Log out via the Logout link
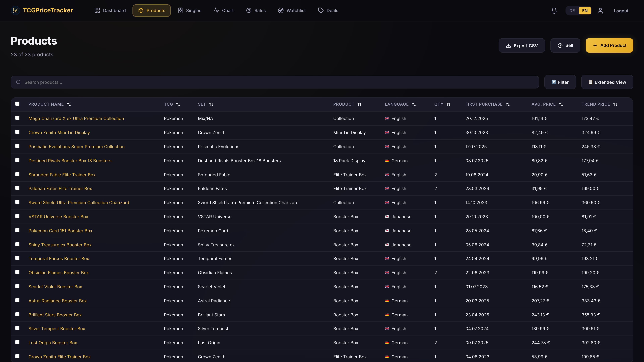 pyautogui.click(x=621, y=11)
